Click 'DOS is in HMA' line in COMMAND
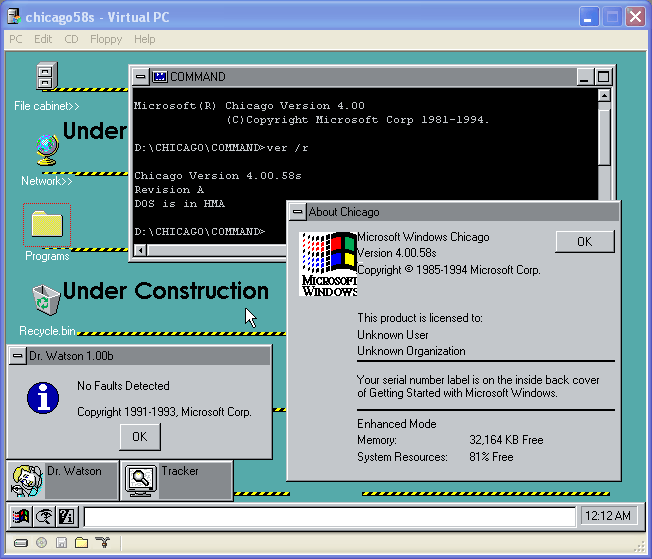This screenshot has height=559, width=652. (x=180, y=204)
